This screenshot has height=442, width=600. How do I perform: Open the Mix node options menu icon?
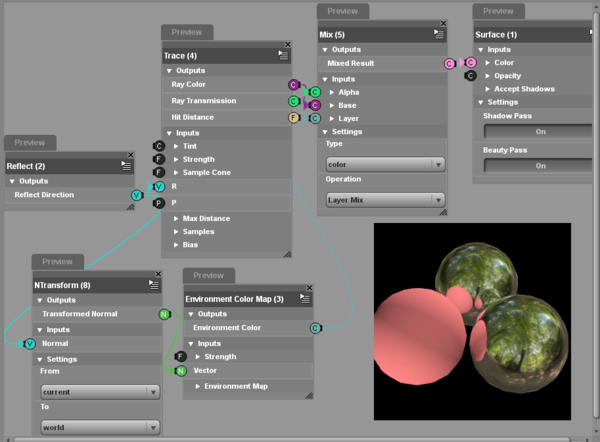pos(439,34)
